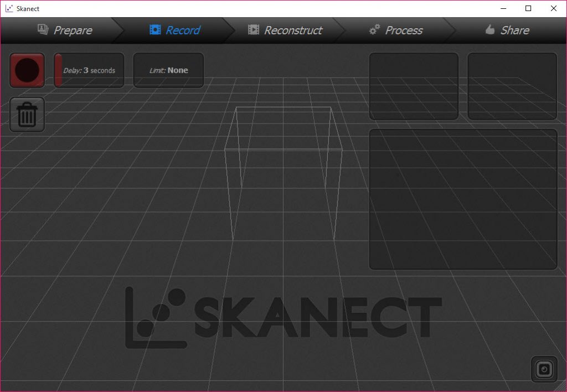Switch to the Prepare tab
The image size is (567, 392).
[x=65, y=30]
